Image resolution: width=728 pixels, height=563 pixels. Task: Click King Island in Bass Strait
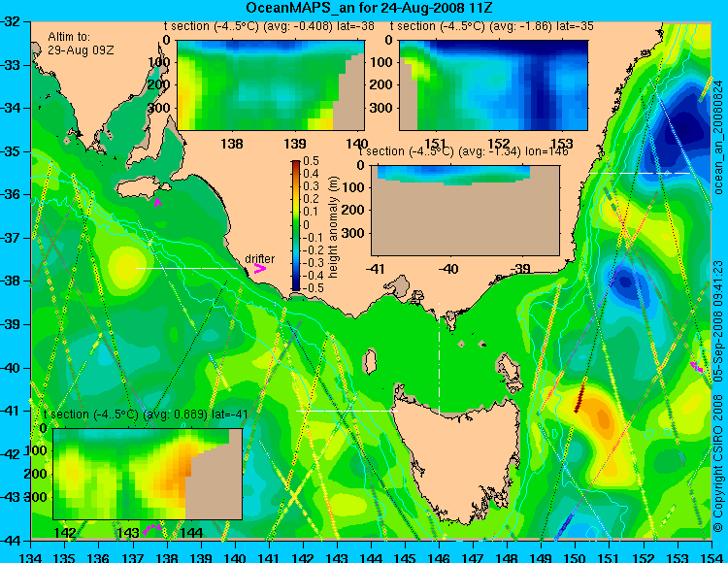370,361
